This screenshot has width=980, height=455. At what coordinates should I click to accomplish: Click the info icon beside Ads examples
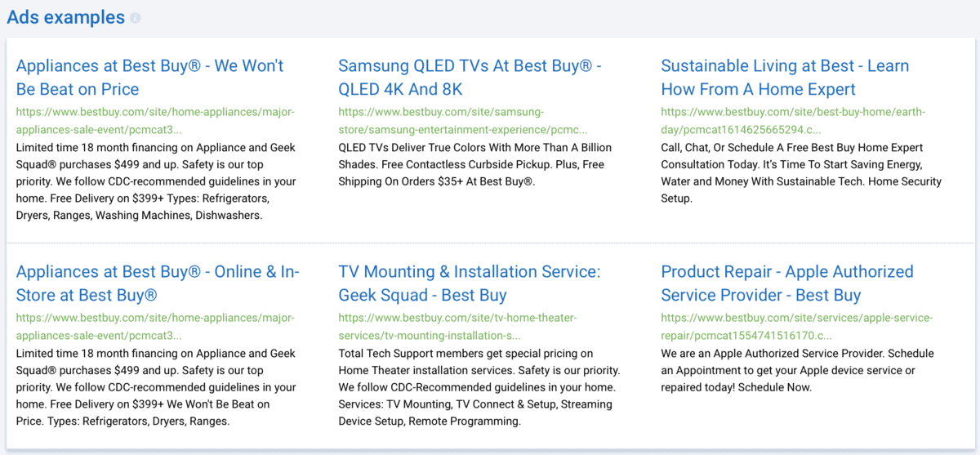(x=135, y=18)
